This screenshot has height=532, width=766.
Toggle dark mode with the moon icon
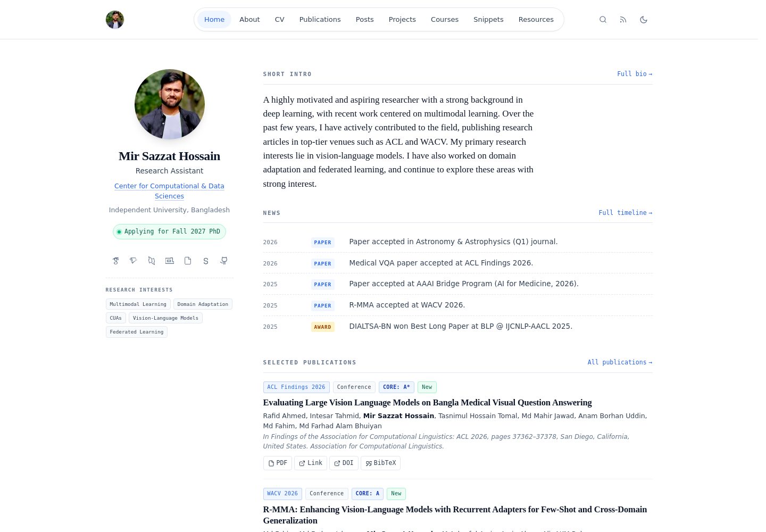(644, 20)
